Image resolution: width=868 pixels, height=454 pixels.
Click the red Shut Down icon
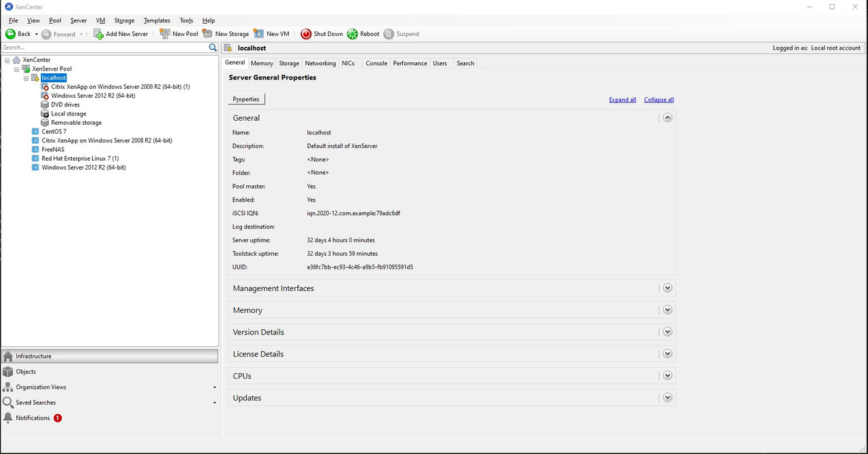click(x=306, y=34)
